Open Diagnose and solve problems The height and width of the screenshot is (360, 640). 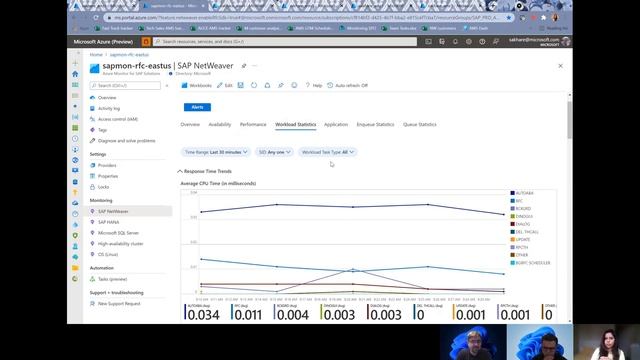click(128, 141)
